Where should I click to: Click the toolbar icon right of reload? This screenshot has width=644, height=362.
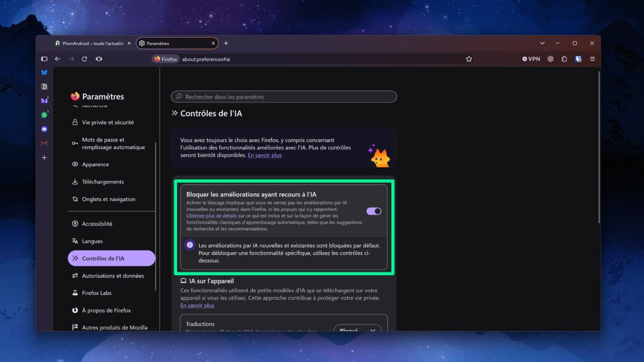[x=99, y=59]
